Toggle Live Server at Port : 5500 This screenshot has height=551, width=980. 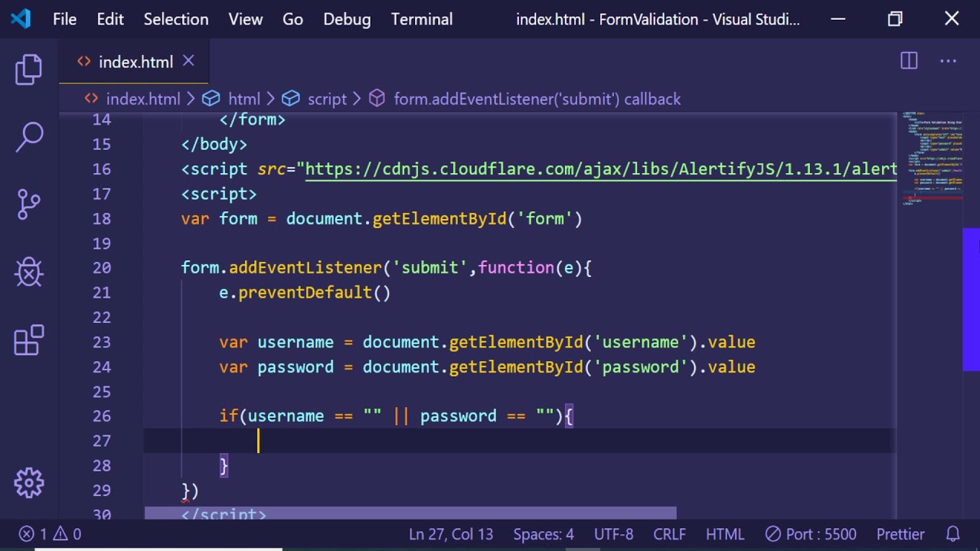pyautogui.click(x=811, y=534)
